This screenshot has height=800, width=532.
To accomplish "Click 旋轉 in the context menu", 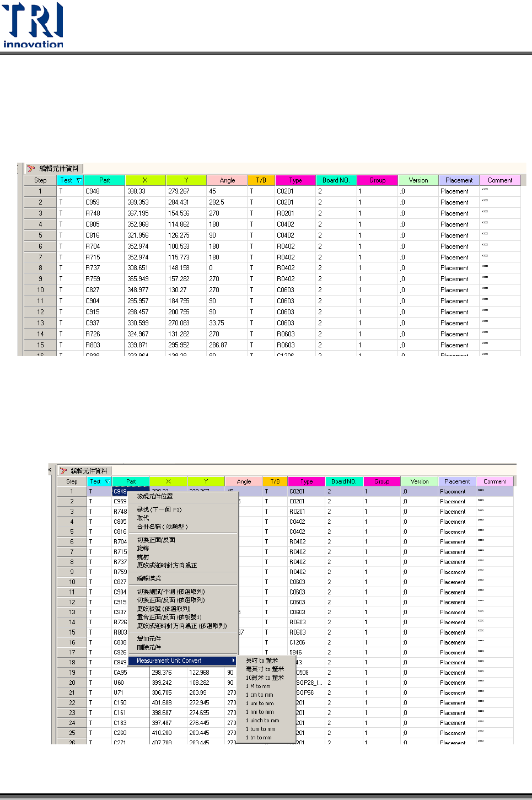I will pyautogui.click(x=143, y=548).
